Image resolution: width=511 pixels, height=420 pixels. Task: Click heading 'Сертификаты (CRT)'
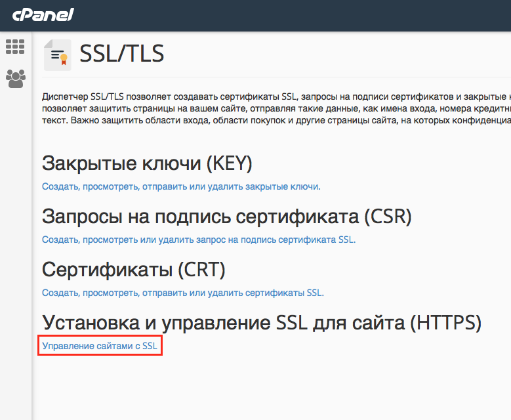(x=134, y=269)
